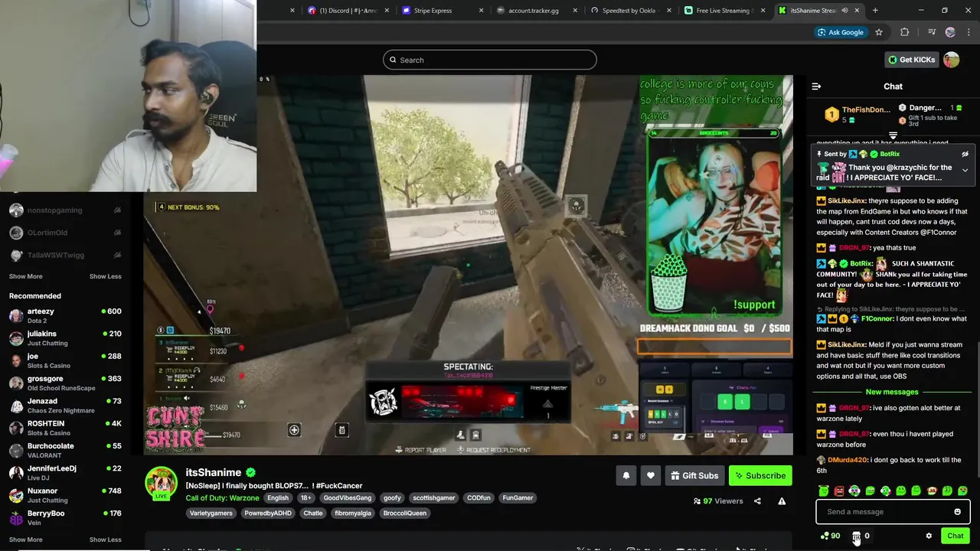This screenshot has height=551, width=980.
Task: Mute audio on itsShanime tab
Action: (x=844, y=11)
